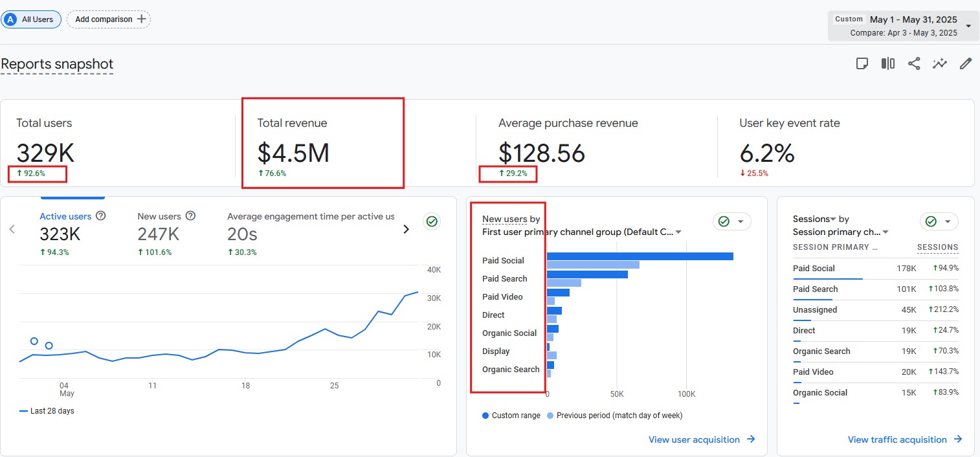Click the All Users segment chip

(x=31, y=19)
